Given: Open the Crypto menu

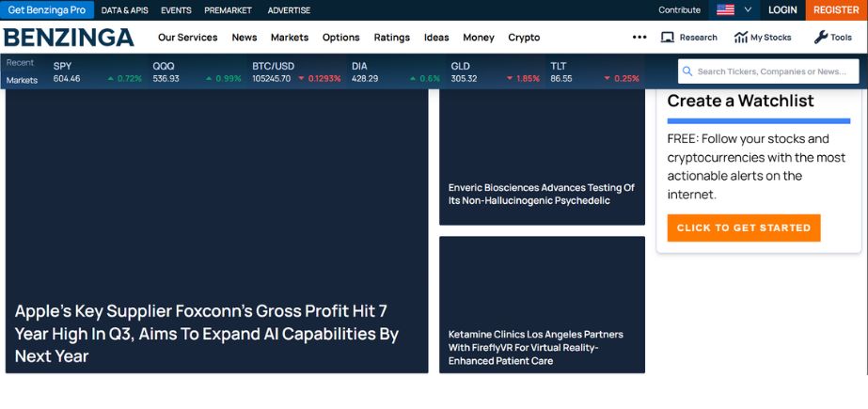Looking at the screenshot, I should coord(524,37).
